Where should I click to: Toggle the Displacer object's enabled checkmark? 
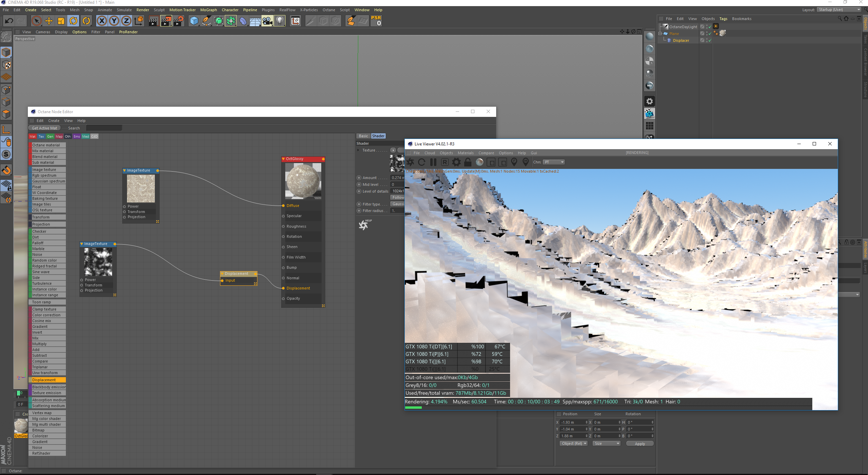tap(710, 40)
